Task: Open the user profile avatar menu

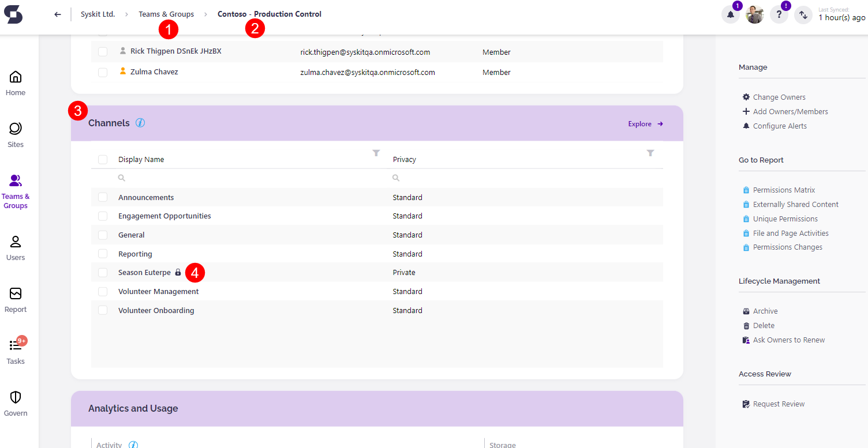Action: click(x=755, y=15)
